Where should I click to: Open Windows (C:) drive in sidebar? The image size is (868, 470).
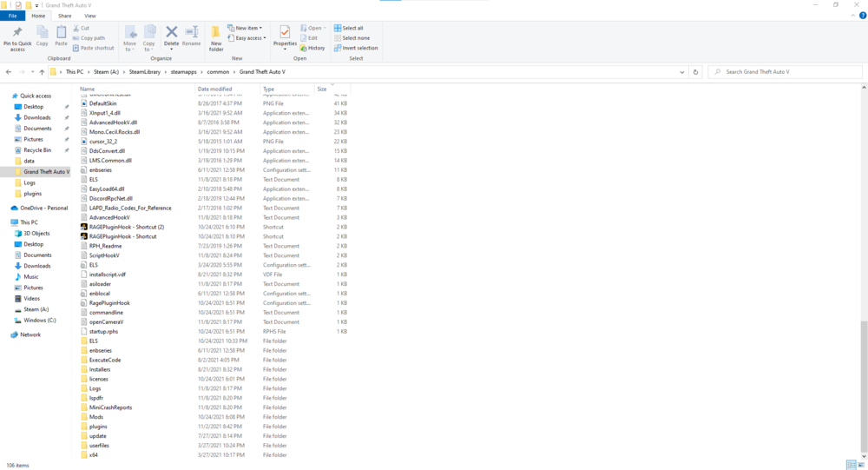pyautogui.click(x=39, y=321)
